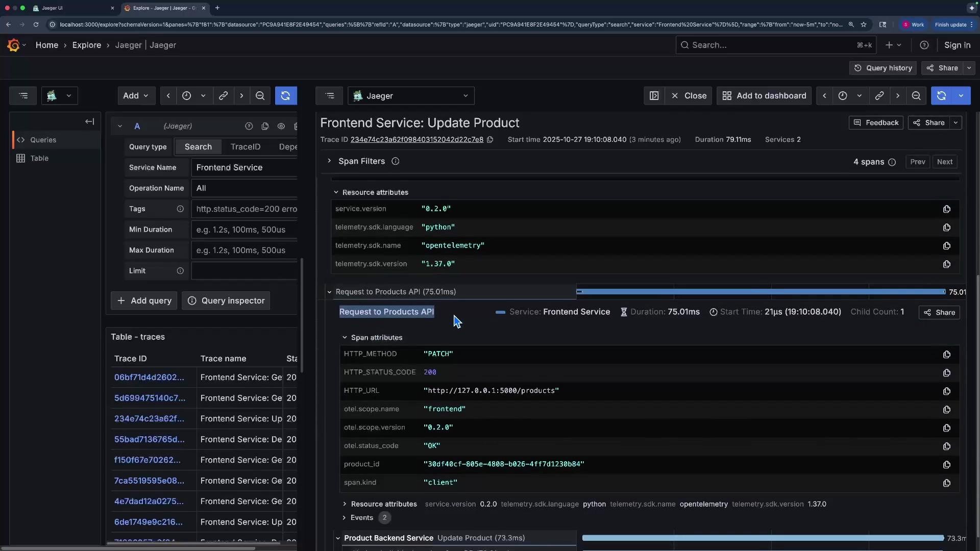Viewport: 980px width, 551px height.
Task: Close the right split pane
Action: tap(689, 96)
